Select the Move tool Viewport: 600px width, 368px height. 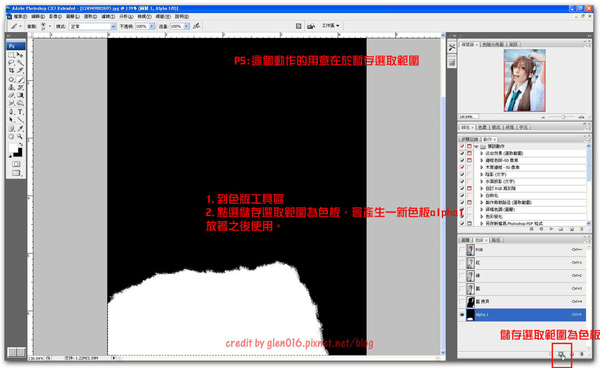coord(20,55)
